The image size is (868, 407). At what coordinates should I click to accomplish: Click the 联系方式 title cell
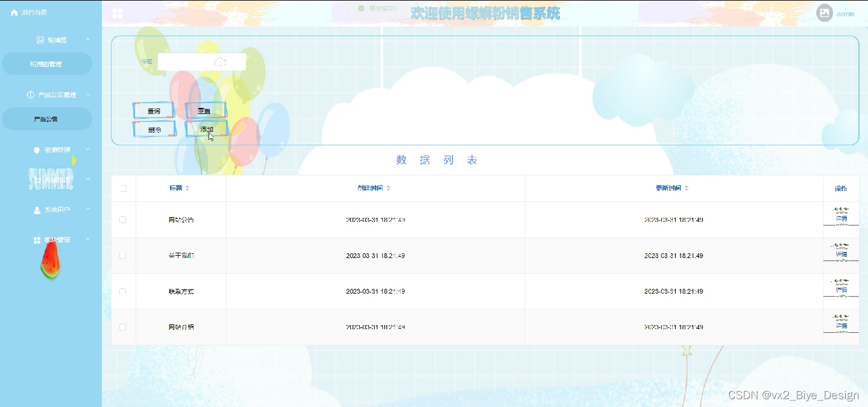[181, 291]
